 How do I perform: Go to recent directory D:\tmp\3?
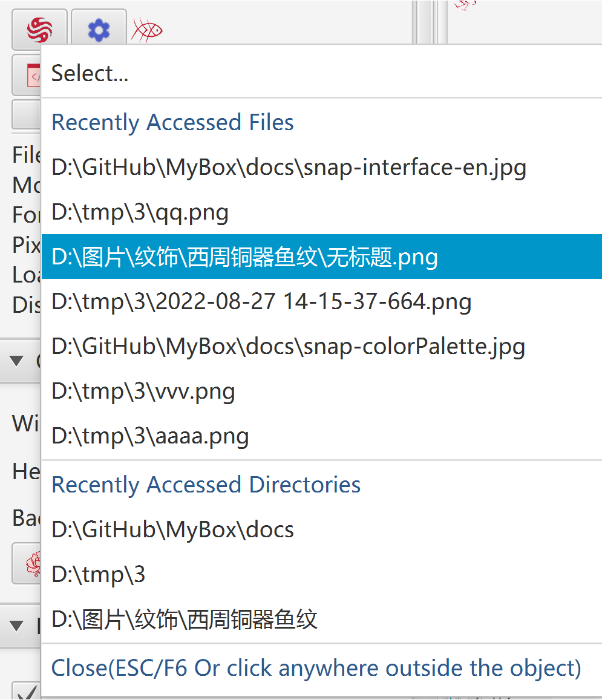pyautogui.click(x=321, y=574)
